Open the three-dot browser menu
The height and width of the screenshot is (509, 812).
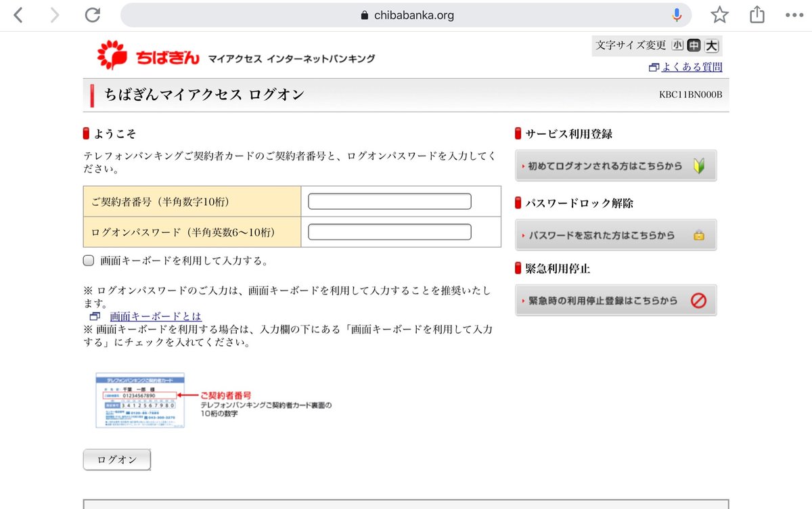[x=793, y=15]
